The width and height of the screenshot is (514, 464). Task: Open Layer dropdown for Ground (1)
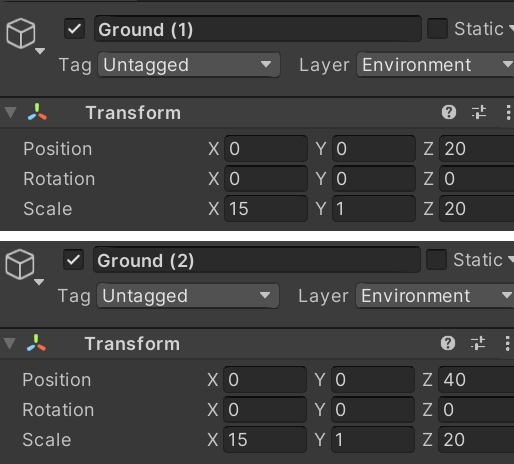pyautogui.click(x=435, y=65)
